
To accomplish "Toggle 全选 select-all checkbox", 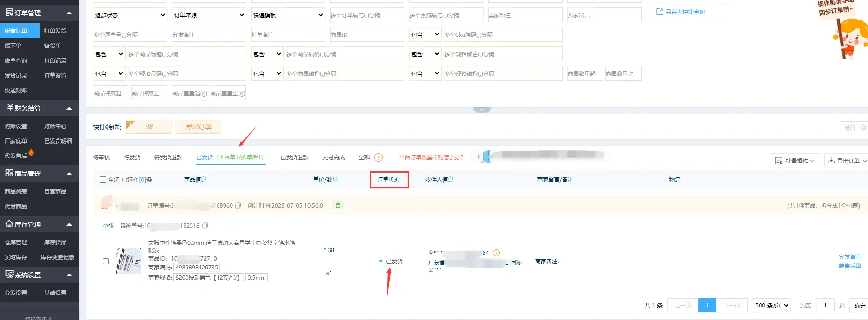I will 103,180.
